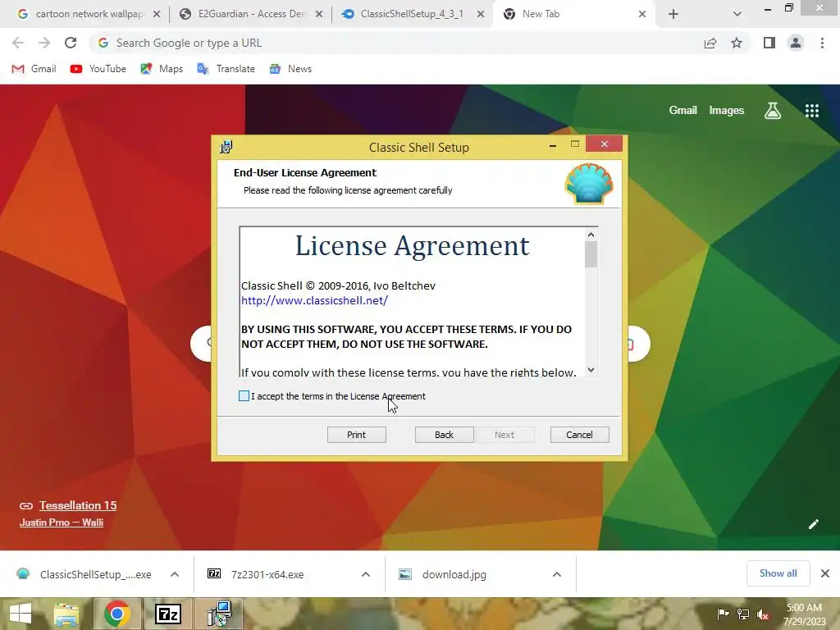Close the E2Guardian tab
Viewport: 840px width, 630px height.
click(x=319, y=15)
